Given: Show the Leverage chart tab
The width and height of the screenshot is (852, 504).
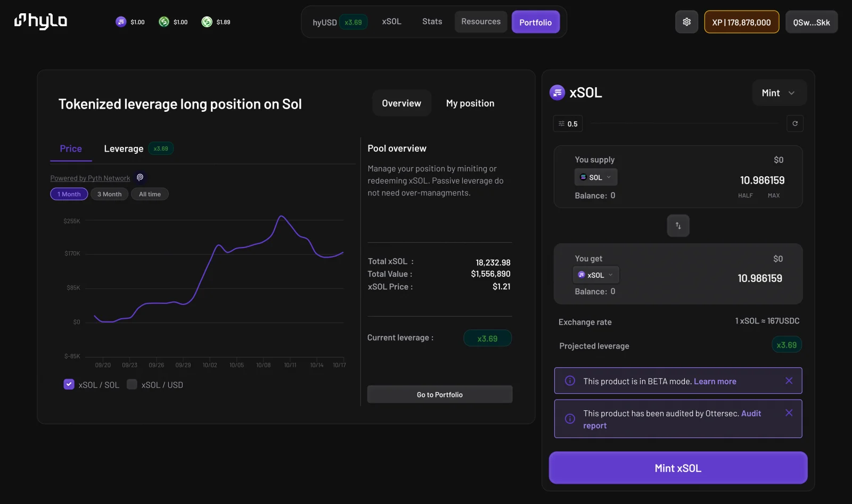Looking at the screenshot, I should tap(124, 149).
